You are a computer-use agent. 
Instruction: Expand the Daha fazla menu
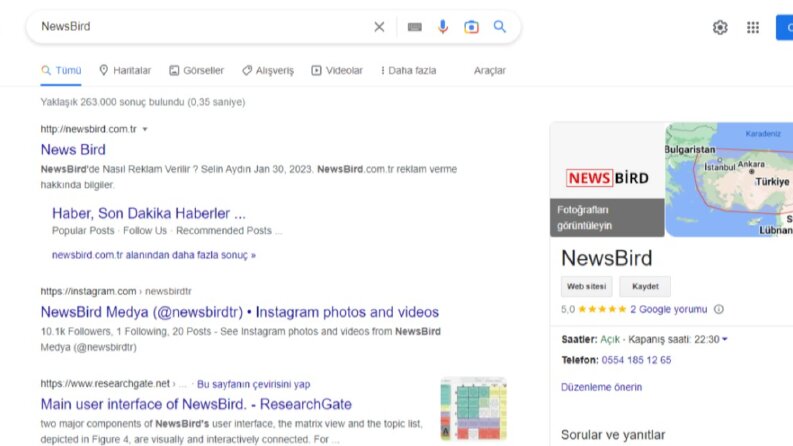pos(408,70)
